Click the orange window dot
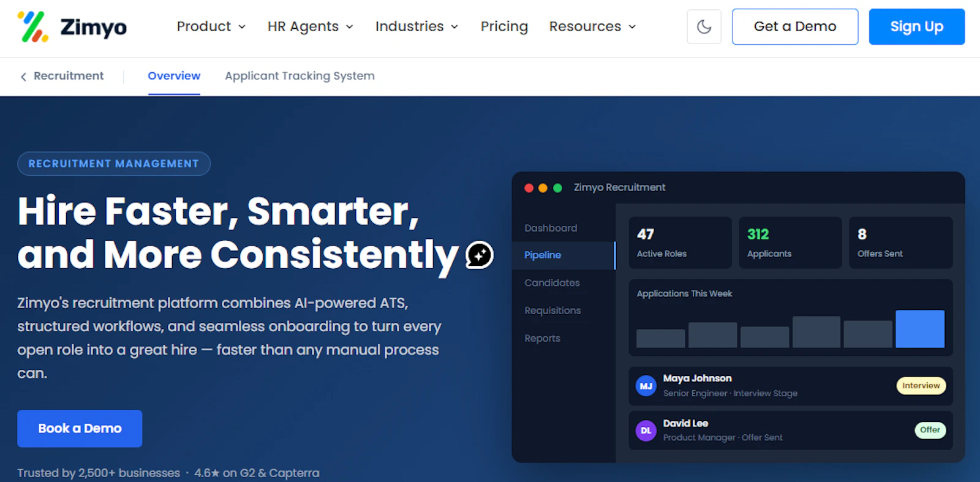This screenshot has width=980, height=482. click(x=543, y=188)
